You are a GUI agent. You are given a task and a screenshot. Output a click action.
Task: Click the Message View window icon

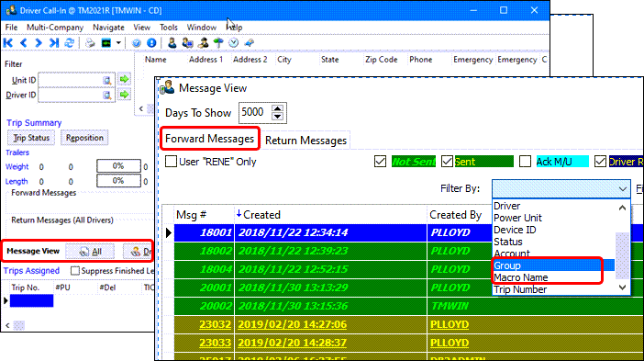coord(168,88)
